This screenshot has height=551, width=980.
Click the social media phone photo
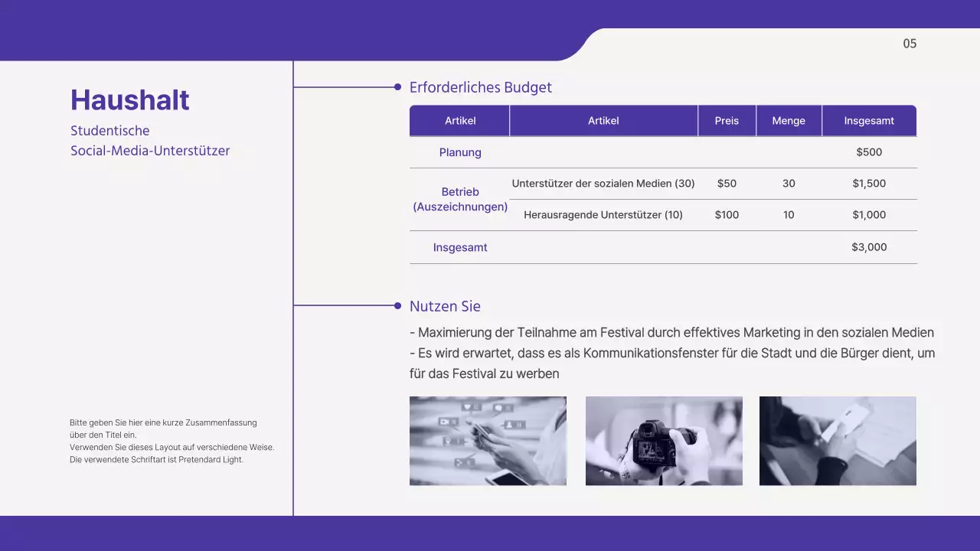[488, 441]
